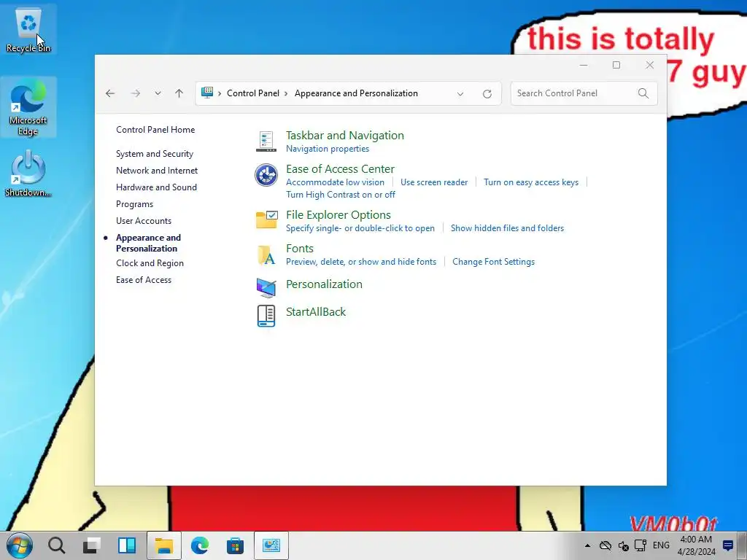The image size is (747, 560).
Task: Open the Taskbar and Navigation icon
Action: 266,141
